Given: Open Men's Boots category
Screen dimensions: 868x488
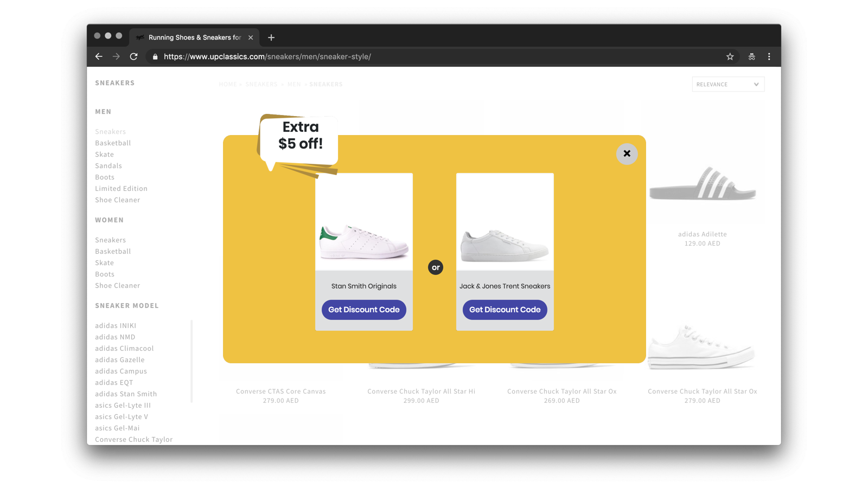Looking at the screenshot, I should click(x=105, y=177).
